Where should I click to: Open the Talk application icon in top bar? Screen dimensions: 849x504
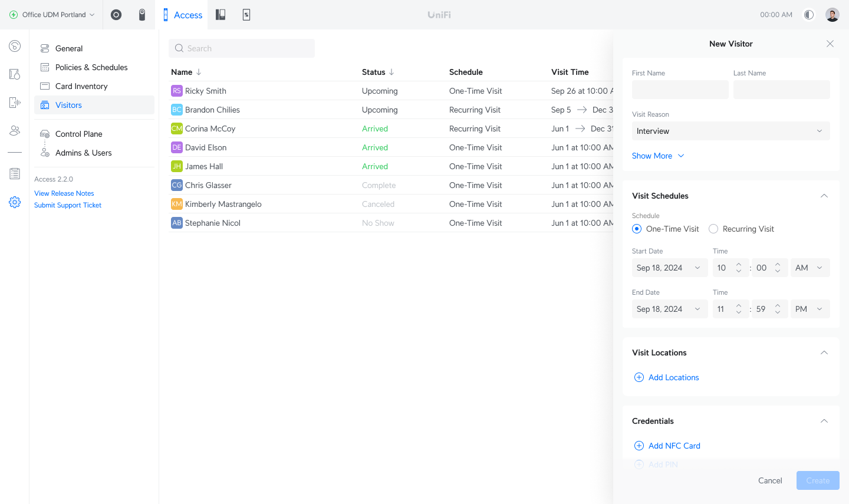point(221,15)
